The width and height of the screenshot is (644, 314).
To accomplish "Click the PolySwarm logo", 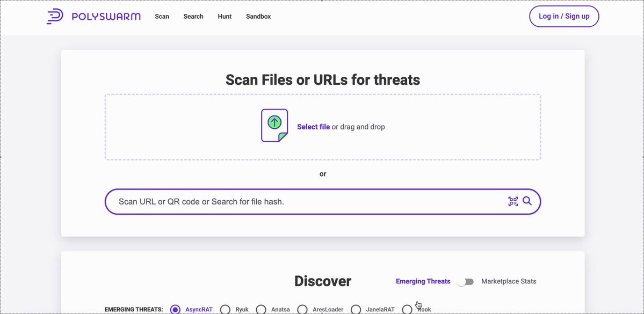I will tap(93, 17).
